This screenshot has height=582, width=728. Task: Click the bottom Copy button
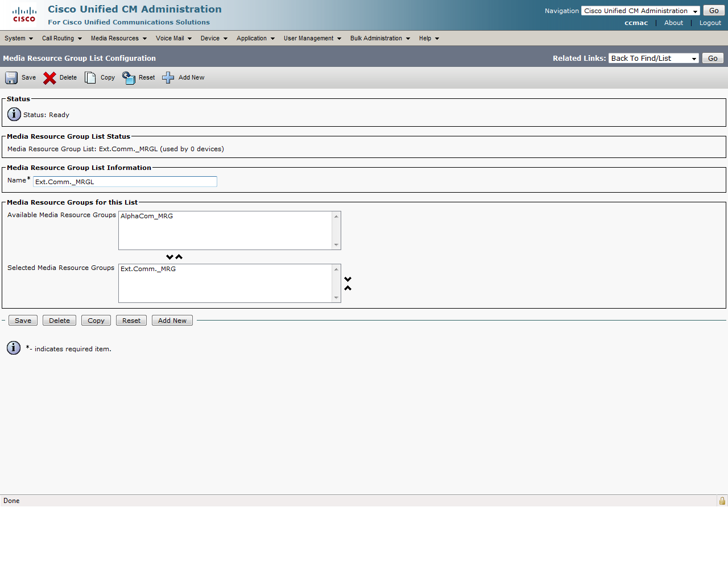[96, 321]
